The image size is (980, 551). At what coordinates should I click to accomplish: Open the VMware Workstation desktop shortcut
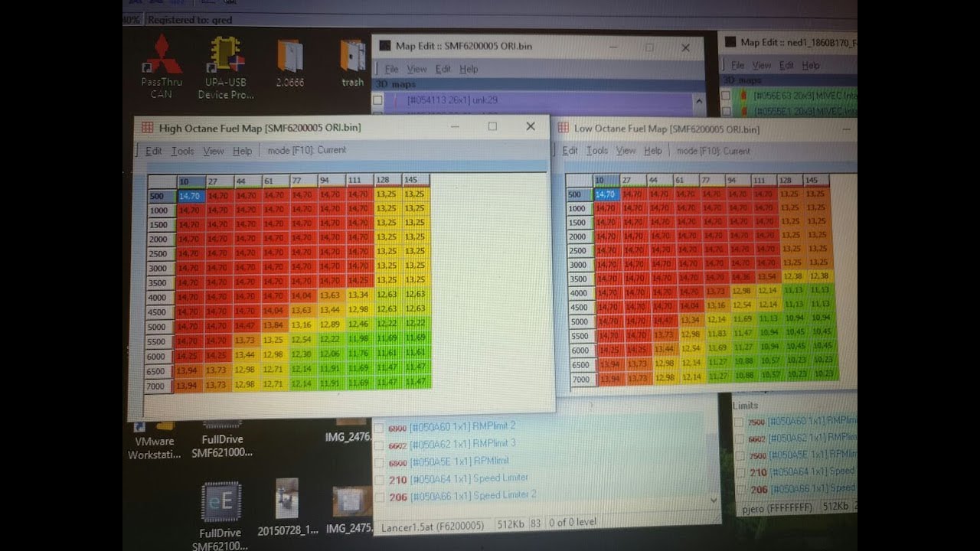click(x=154, y=439)
